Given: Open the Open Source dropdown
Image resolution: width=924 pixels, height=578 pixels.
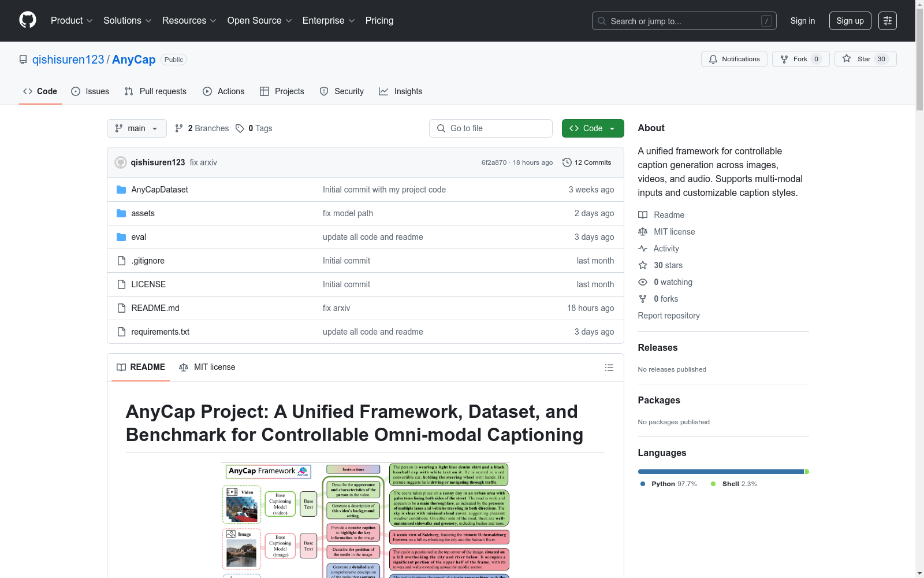Looking at the screenshot, I should [260, 21].
